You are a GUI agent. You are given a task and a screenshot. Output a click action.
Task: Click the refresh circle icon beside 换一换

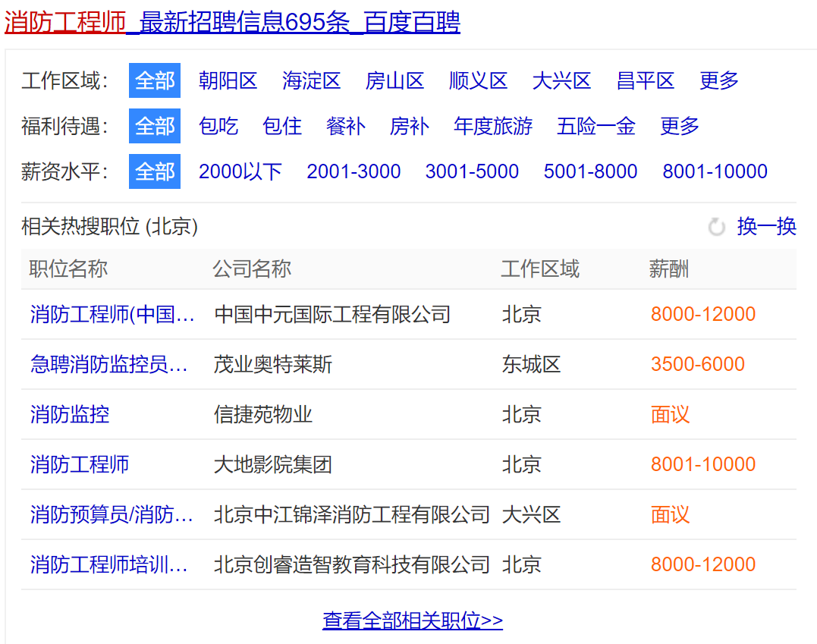716,227
